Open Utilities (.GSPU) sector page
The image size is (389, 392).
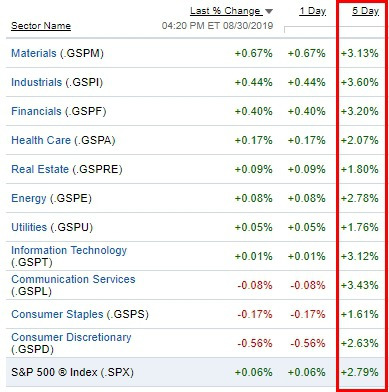point(52,227)
